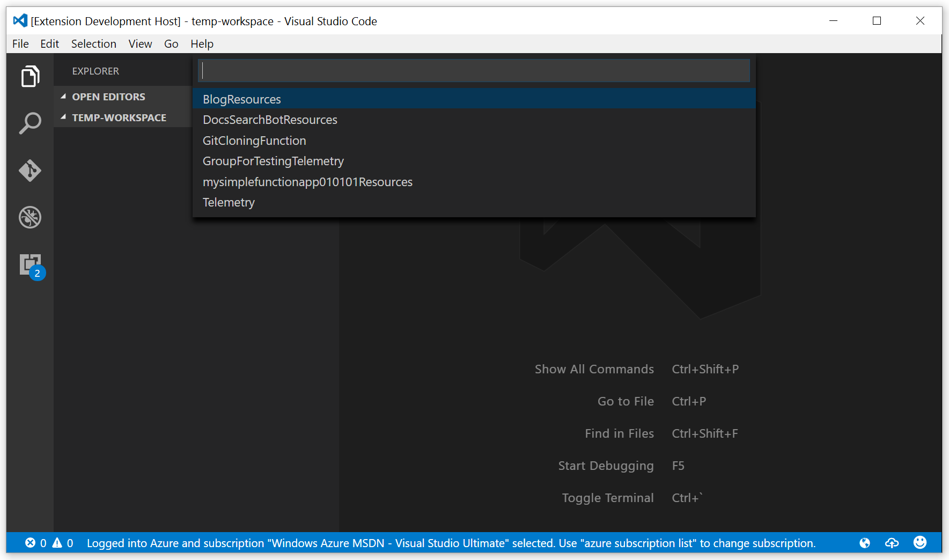This screenshot has height=560, width=949.
Task: Collapse the OPEN EDITORS section
Action: (x=123, y=97)
